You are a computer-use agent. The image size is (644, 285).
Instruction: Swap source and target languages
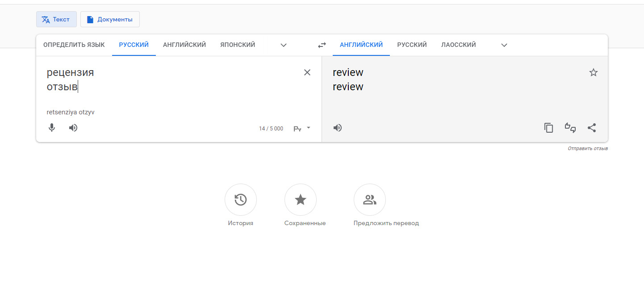coord(322,45)
